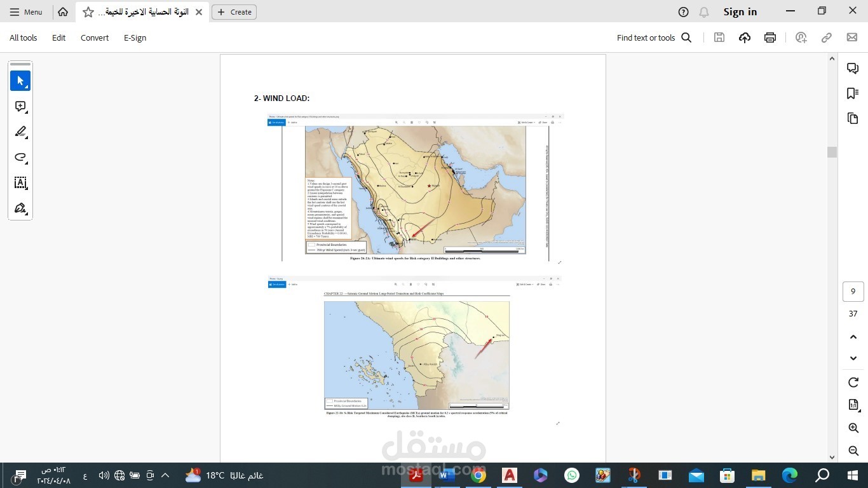Open the language globe tray icon

click(119, 475)
